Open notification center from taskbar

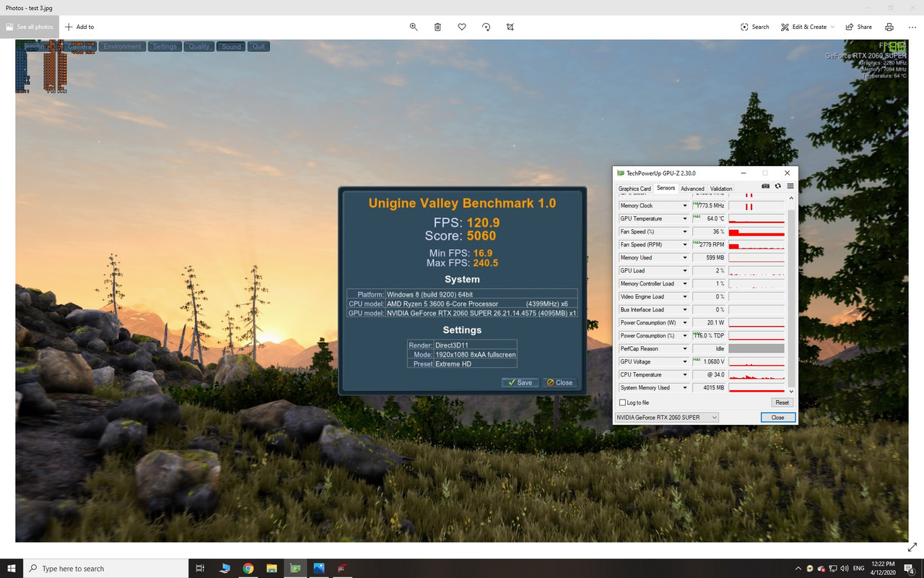point(909,568)
